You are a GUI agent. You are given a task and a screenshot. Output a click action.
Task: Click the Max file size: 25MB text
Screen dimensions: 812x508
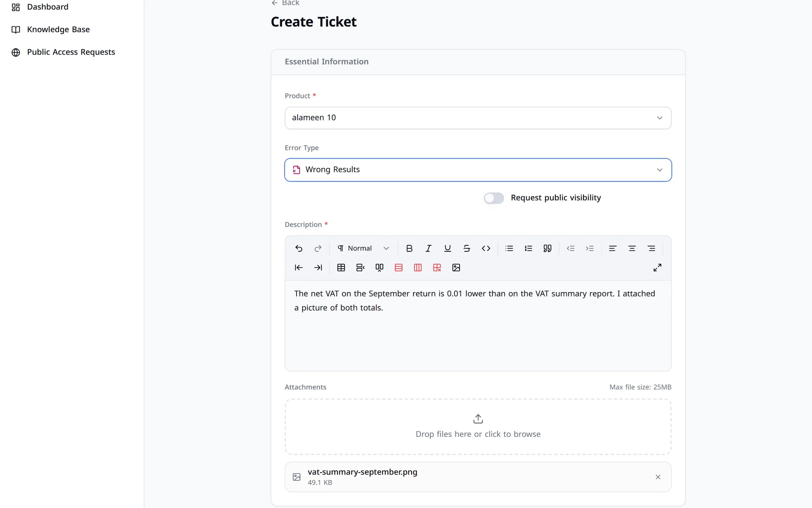(x=640, y=387)
